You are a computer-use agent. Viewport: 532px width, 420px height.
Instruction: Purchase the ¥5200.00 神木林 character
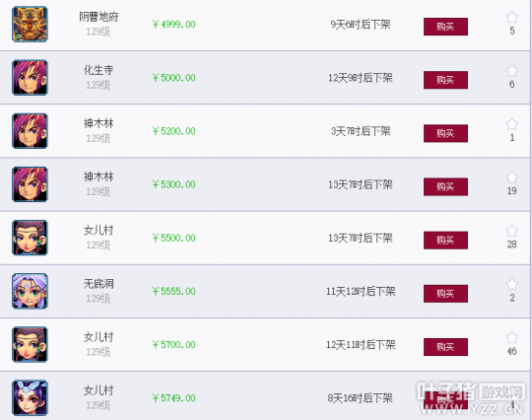445,133
